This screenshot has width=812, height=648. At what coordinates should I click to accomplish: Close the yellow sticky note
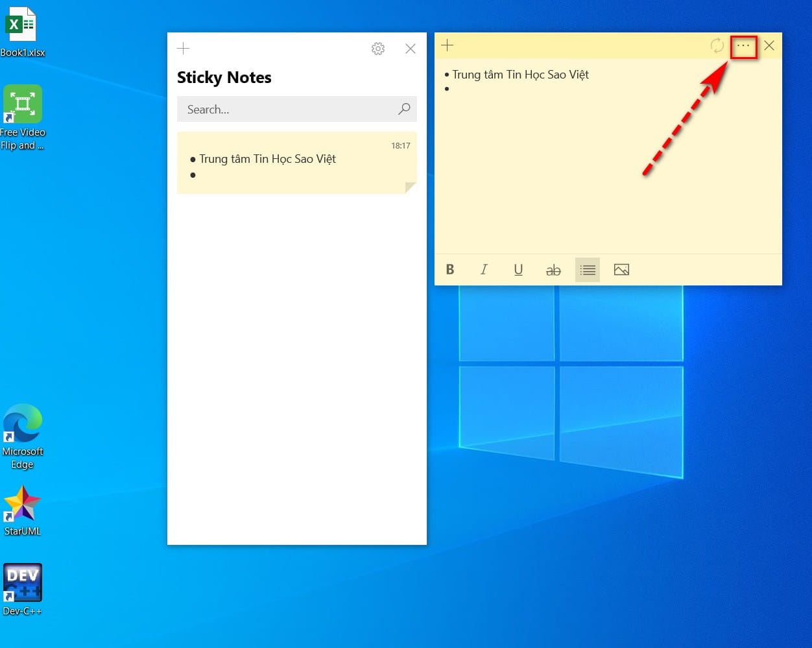click(769, 45)
